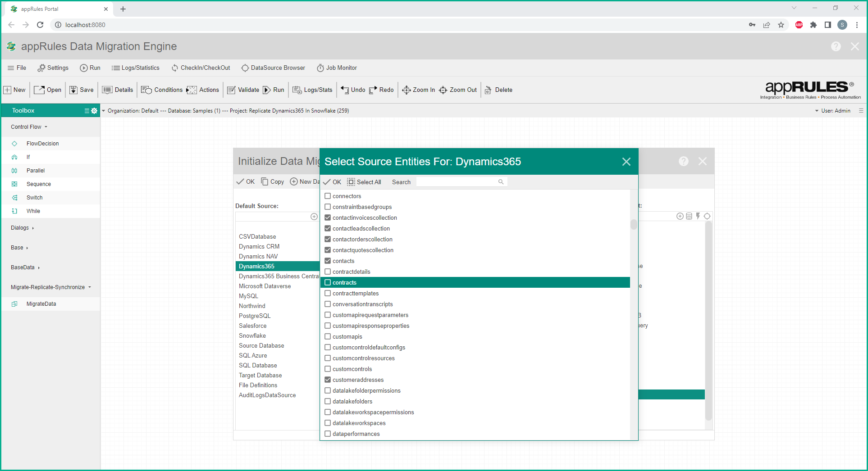
Task: Save the project via Save icon
Action: point(81,90)
